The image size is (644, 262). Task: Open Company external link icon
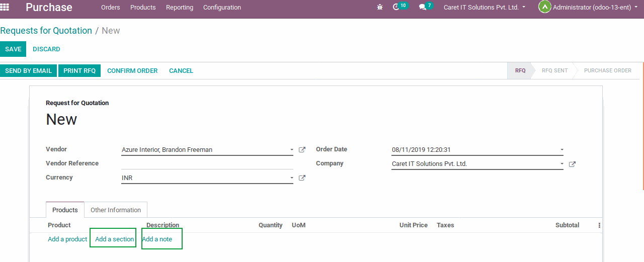tap(572, 164)
